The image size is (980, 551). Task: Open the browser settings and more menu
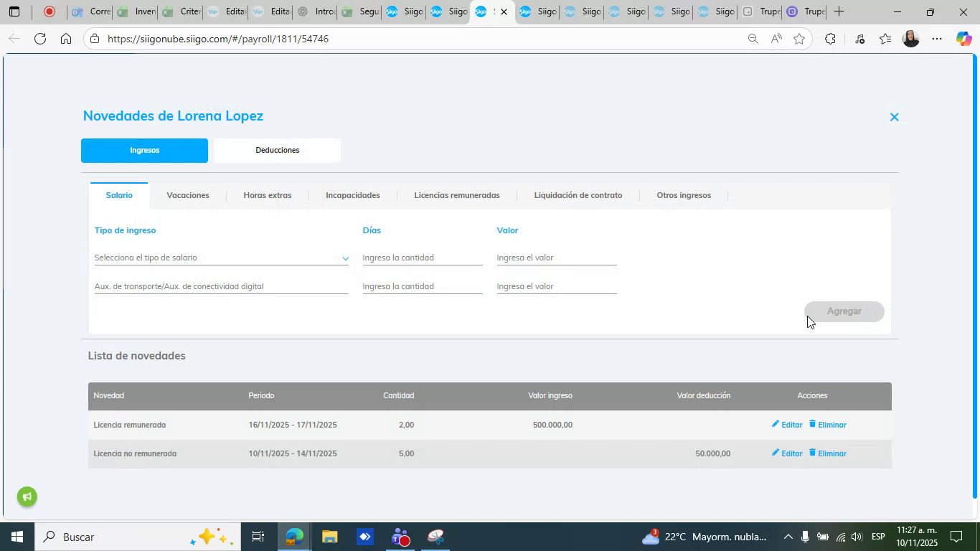(937, 39)
